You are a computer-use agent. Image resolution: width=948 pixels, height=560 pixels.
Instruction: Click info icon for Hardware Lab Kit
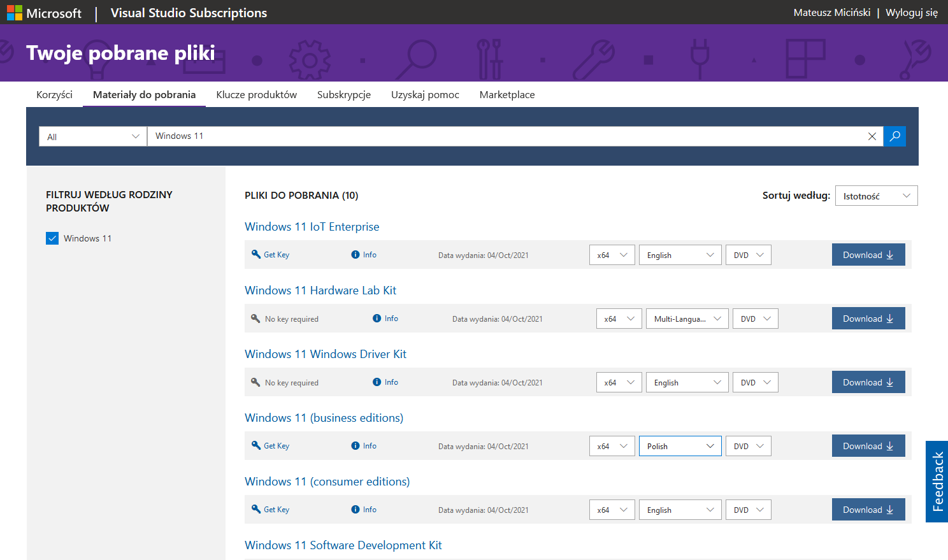tap(377, 319)
